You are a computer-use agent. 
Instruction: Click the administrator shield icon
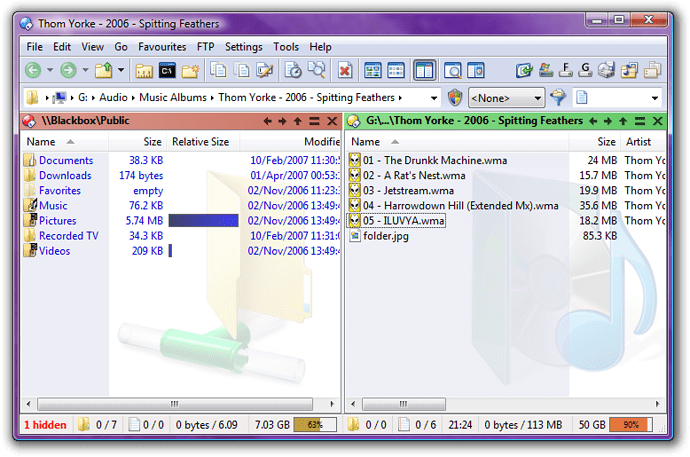coord(455,98)
